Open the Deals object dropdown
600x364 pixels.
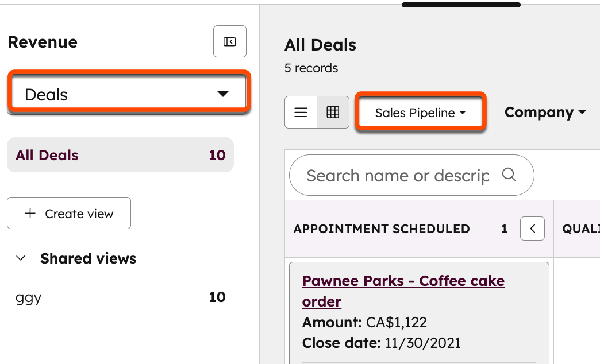[x=128, y=94]
